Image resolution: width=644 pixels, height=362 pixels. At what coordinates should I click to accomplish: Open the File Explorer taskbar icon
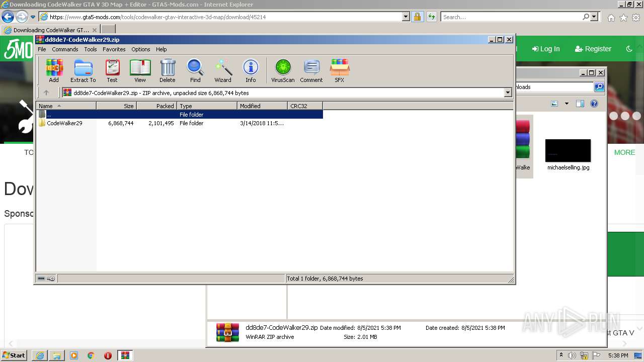pyautogui.click(x=57, y=355)
